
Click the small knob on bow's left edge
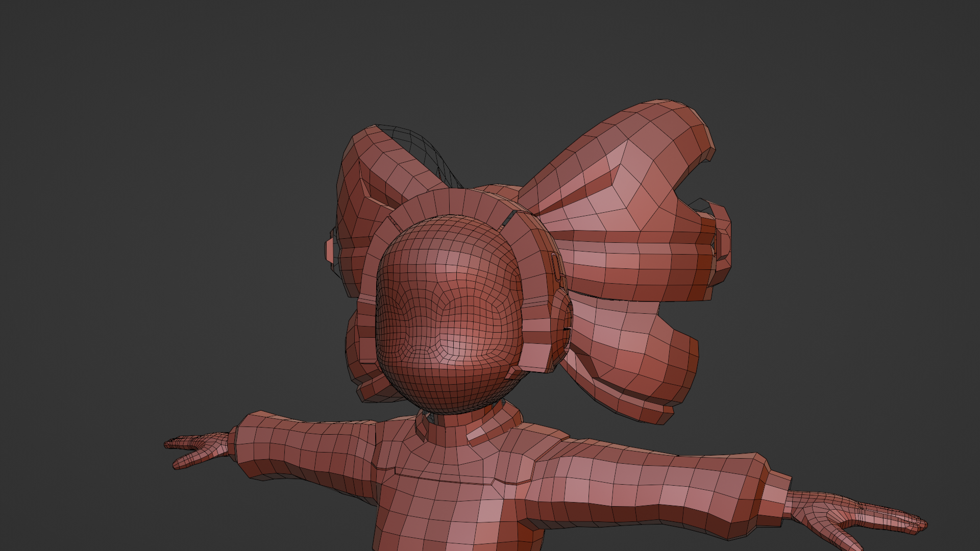point(330,250)
